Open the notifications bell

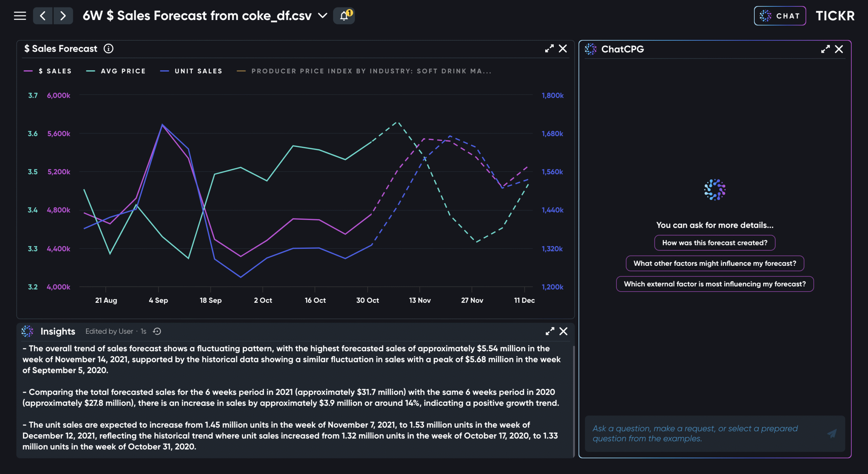[x=344, y=16]
